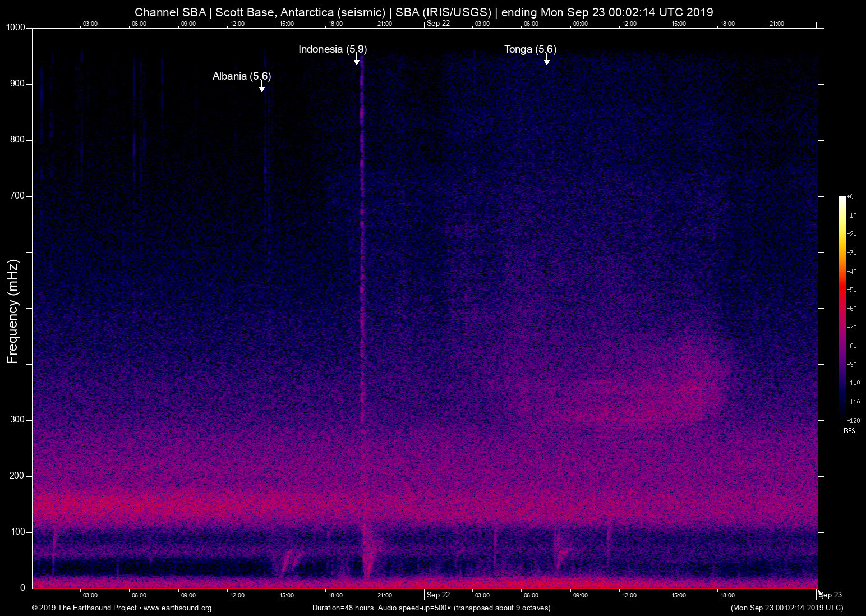Viewport: 866px width, 616px height.
Task: Select the Albania (5.6) annotation text
Action: 242,76
